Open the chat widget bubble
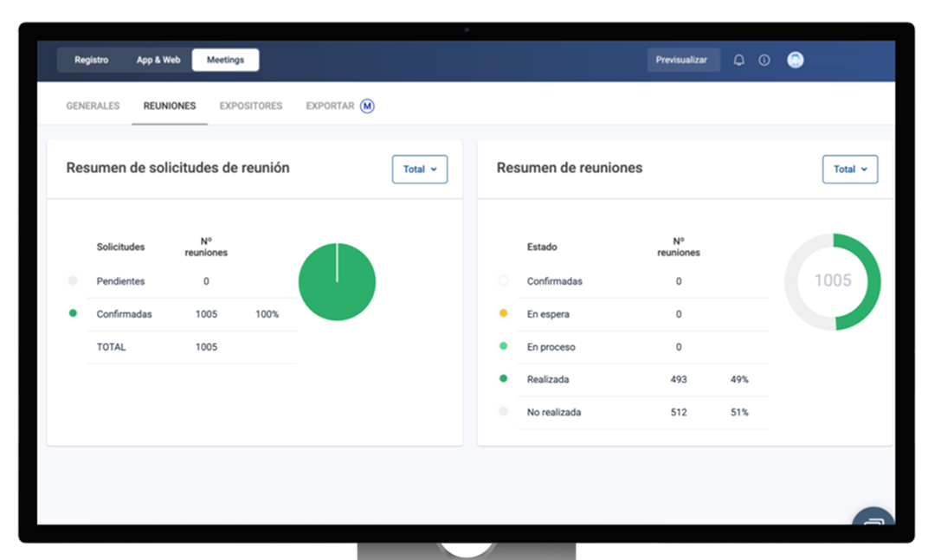The height and width of the screenshot is (560, 928). click(x=873, y=516)
